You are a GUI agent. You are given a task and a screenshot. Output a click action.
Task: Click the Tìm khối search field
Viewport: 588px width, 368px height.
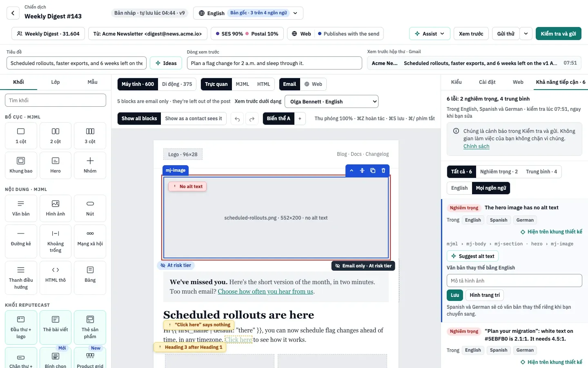click(x=56, y=100)
